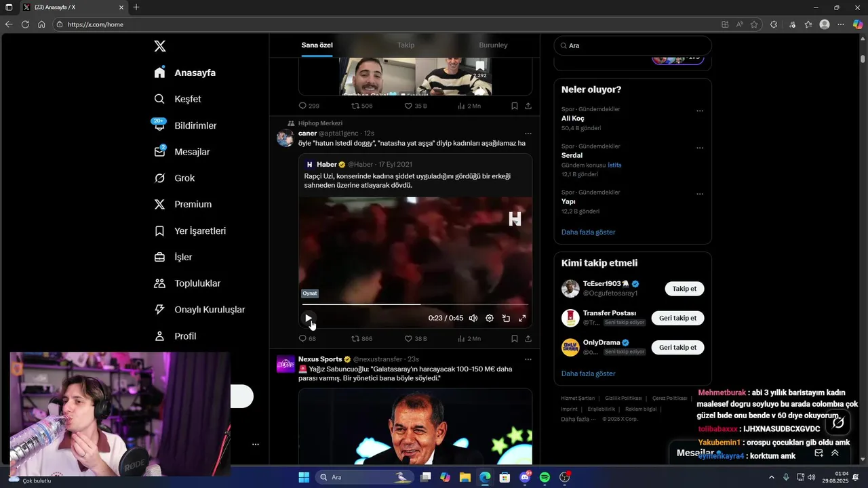Enter video fullscreen mode
The image size is (868, 488).
click(522, 318)
